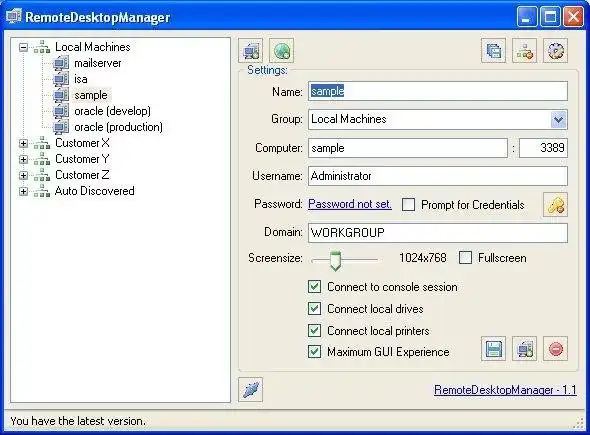This screenshot has width=590, height=435.
Task: Click the sample computer icon in tree
Action: point(61,95)
